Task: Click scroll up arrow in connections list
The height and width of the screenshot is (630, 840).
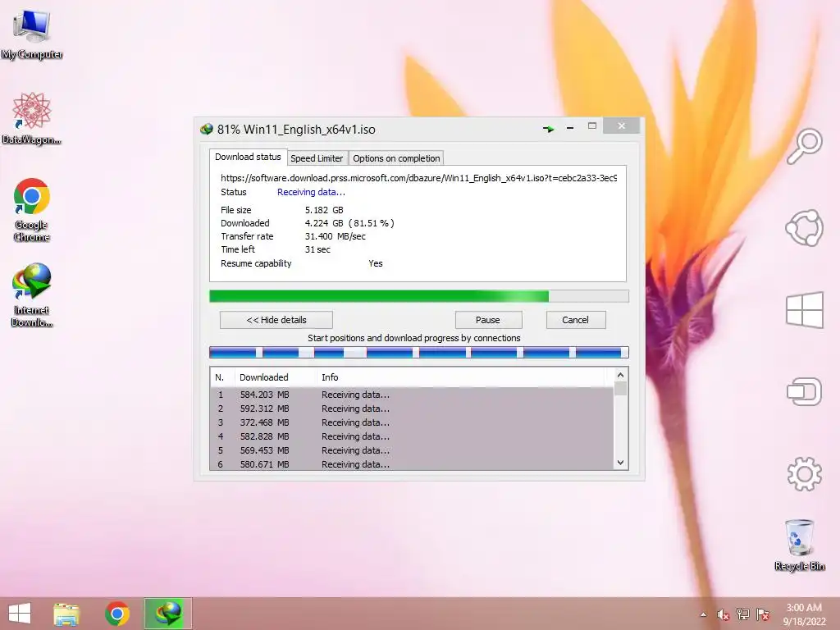Action: tap(620, 375)
